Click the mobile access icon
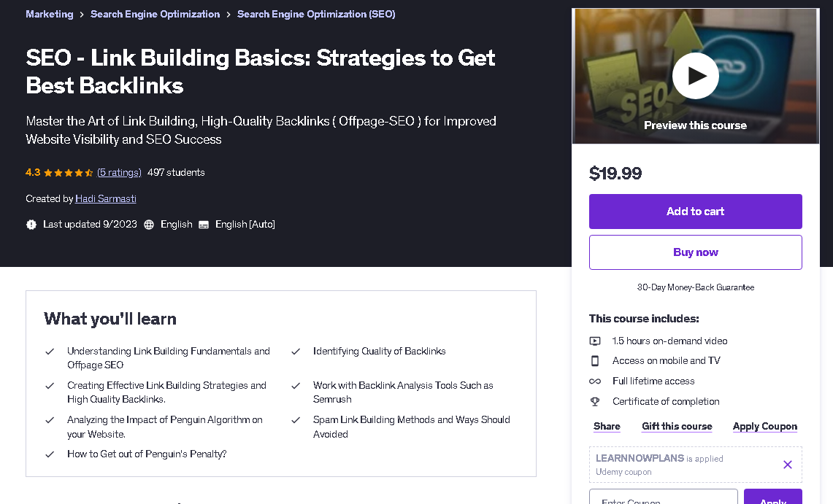This screenshot has width=833, height=504. pos(595,361)
